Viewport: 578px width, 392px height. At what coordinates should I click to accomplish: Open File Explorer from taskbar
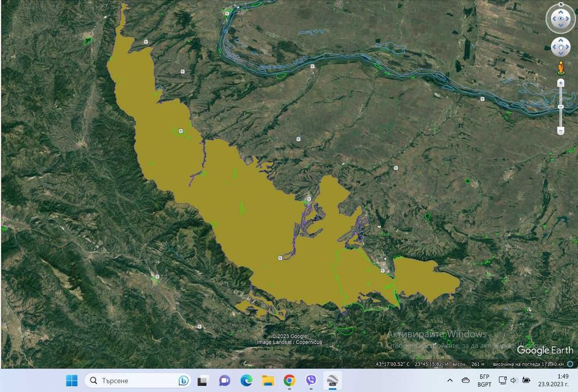[268, 380]
